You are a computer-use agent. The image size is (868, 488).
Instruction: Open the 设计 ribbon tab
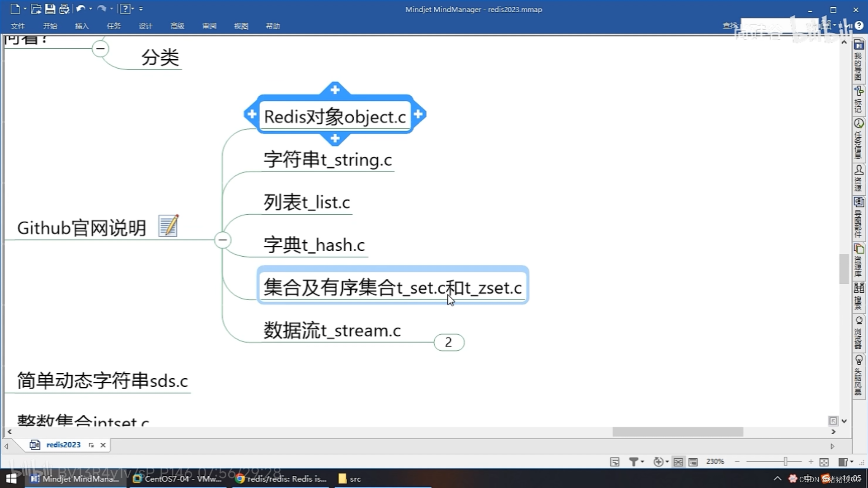click(x=145, y=26)
